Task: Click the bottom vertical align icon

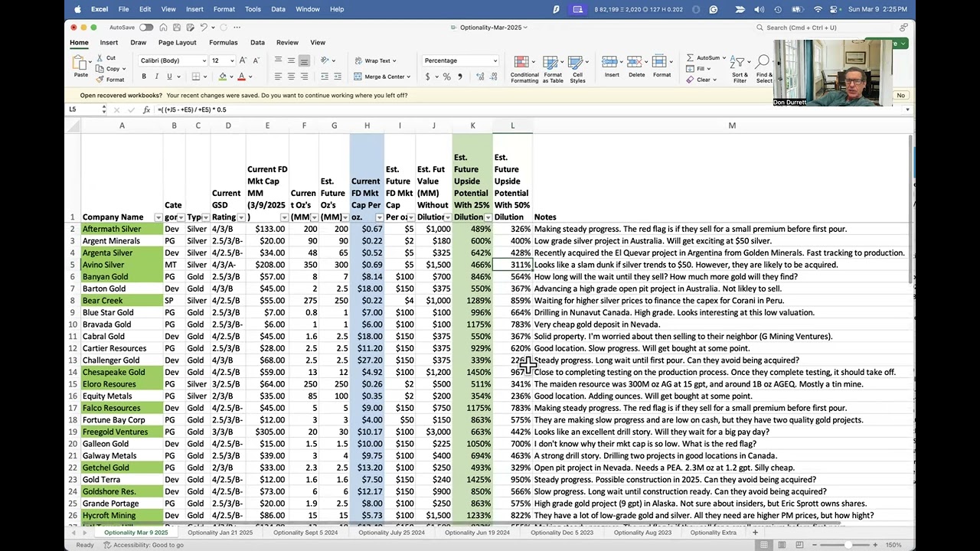Action: (x=304, y=60)
